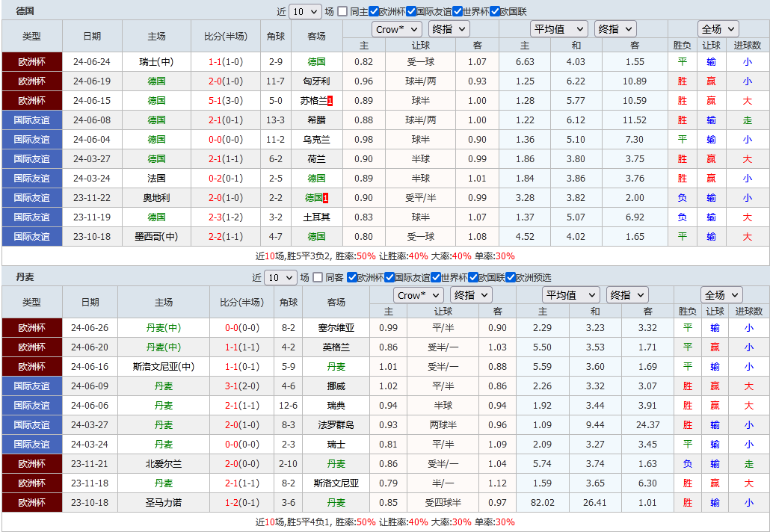The height and width of the screenshot is (532, 770).
Task: Click the 丹麦 link in the Norway match row
Action: point(164,386)
